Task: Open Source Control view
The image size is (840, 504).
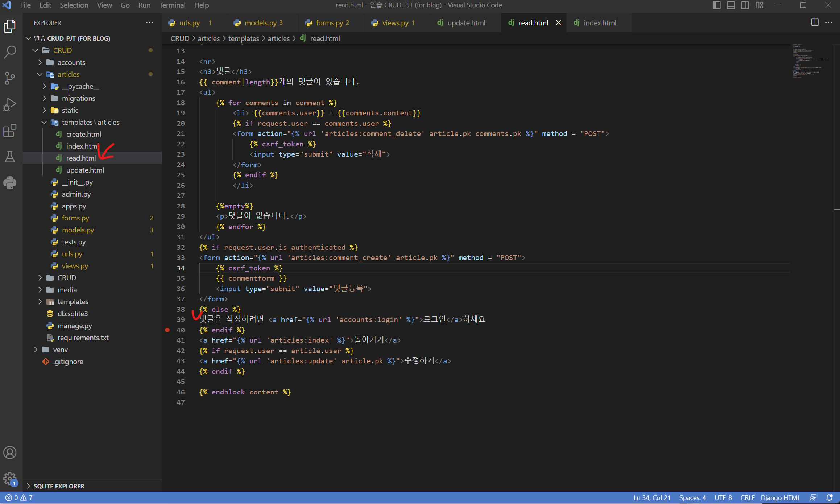Action: click(10, 78)
